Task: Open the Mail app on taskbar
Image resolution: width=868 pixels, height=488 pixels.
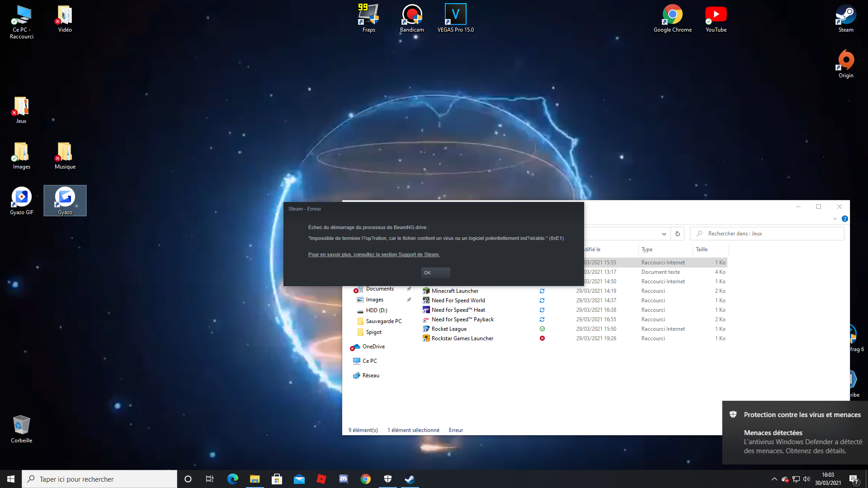Action: pos(299,479)
